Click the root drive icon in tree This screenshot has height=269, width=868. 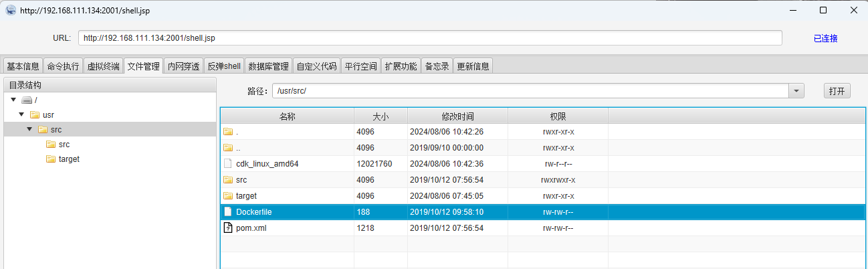point(27,100)
